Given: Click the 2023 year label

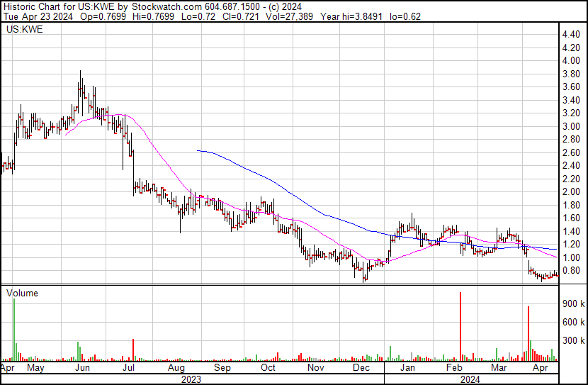Looking at the screenshot, I should [x=191, y=379].
